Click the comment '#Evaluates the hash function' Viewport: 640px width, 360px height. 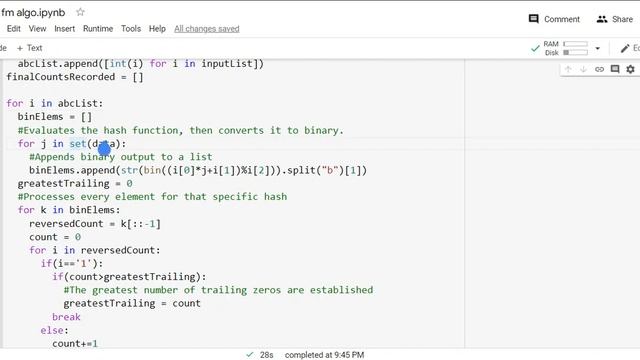(x=180, y=130)
